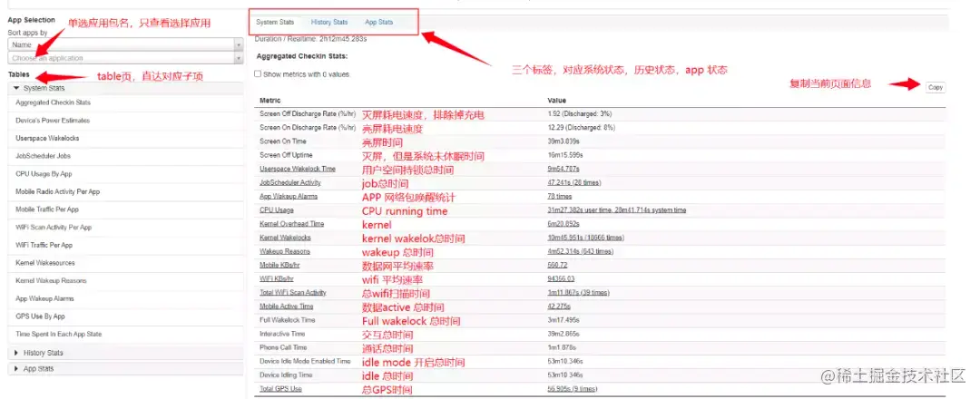980x399 pixels.
Task: Click Full Wakelock Time metric text
Action: (288, 320)
